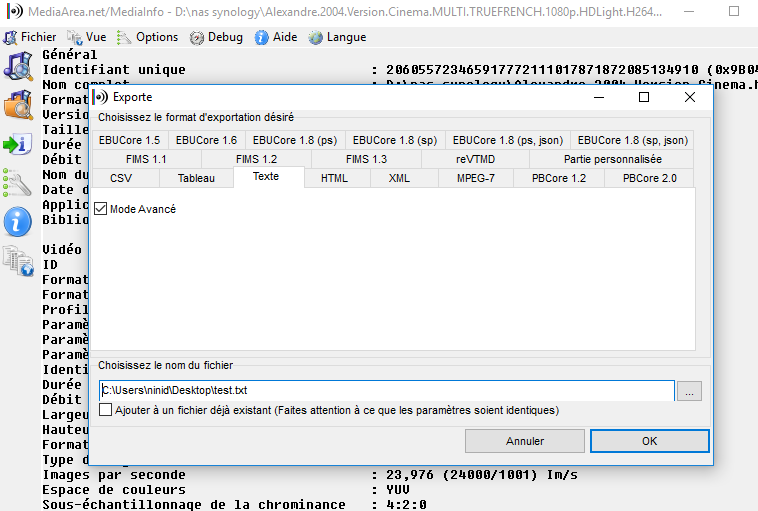Open the Partie personnalisée tab

click(x=612, y=159)
